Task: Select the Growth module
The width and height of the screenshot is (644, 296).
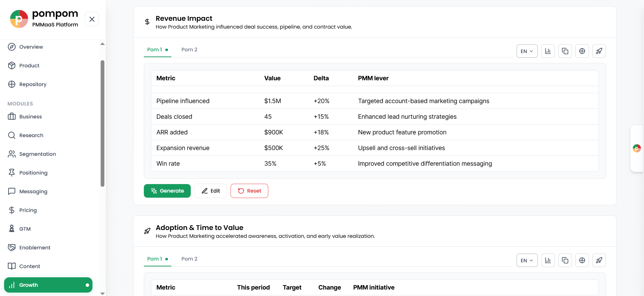Action: tap(48, 285)
